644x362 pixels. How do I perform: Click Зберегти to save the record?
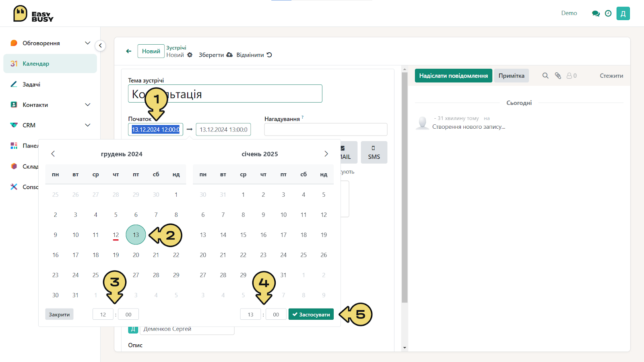215,55
